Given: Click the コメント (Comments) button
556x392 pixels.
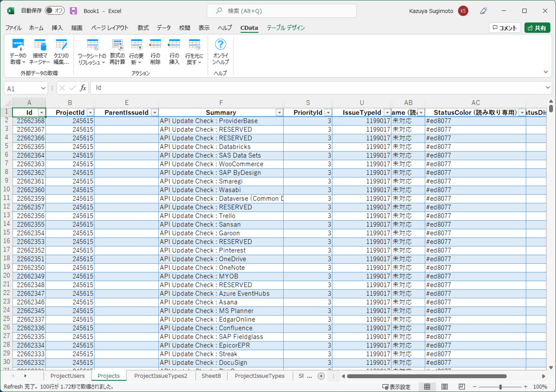Looking at the screenshot, I should click(505, 28).
